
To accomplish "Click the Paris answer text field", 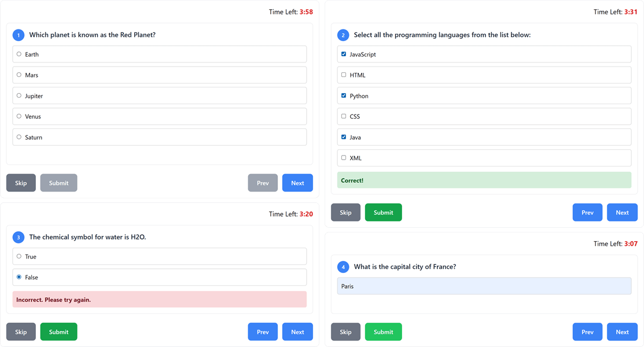I will tap(484, 286).
